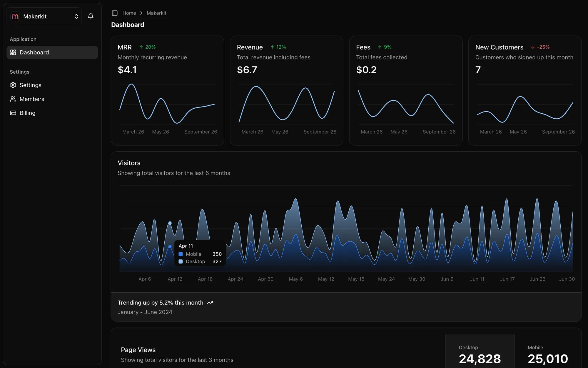
Task: Click the Makerkit breadcrumb link
Action: click(156, 13)
